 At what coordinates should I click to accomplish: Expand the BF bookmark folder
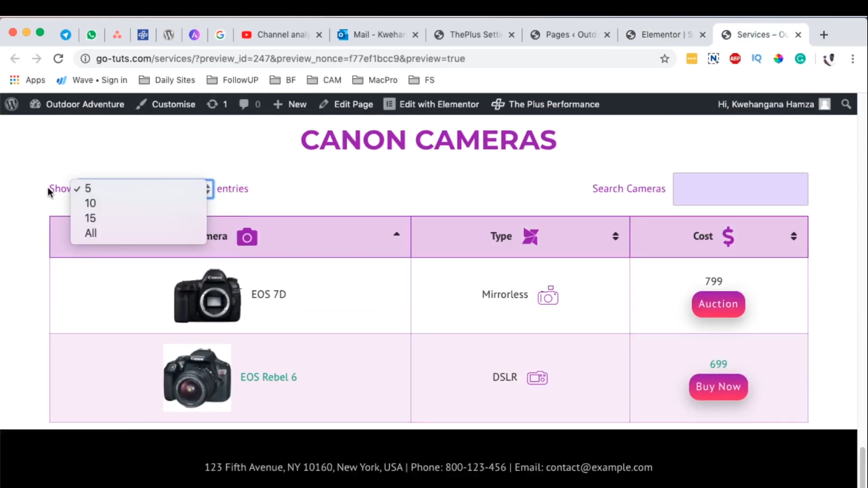(283, 80)
